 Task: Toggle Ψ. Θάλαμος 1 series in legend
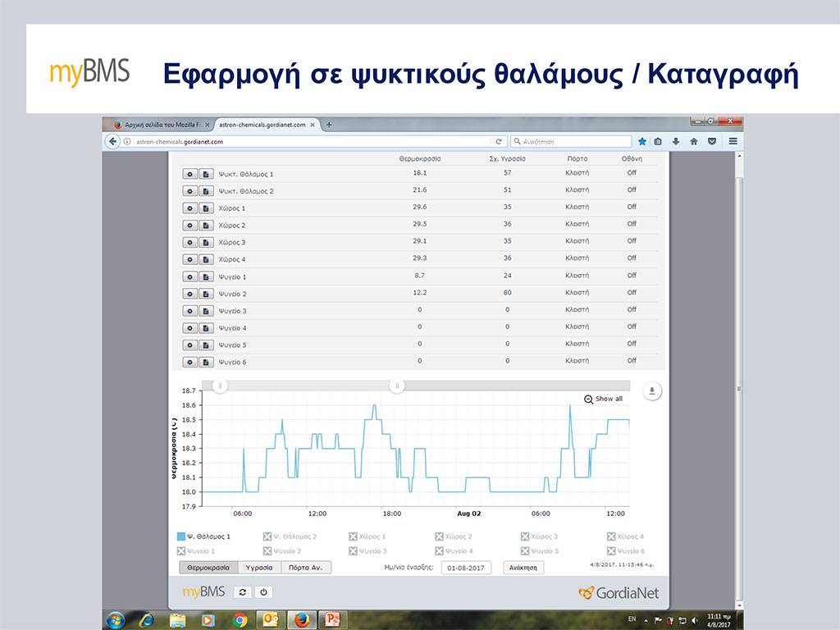[204, 536]
